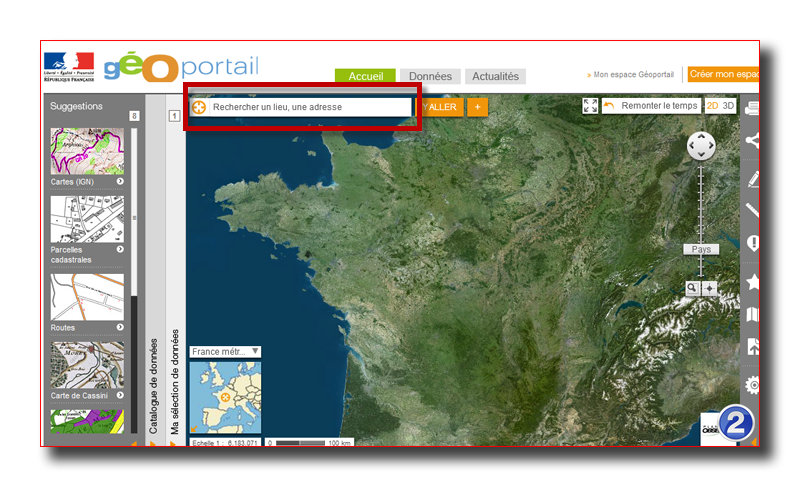Open the print tool in right sidebar
800x487 pixels.
(x=752, y=108)
